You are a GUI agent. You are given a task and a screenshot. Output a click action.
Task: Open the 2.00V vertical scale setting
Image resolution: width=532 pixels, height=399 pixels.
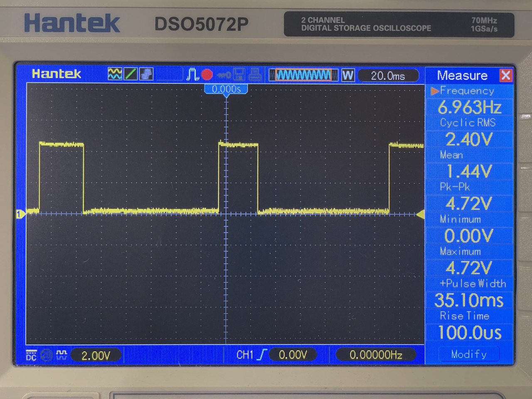click(x=96, y=355)
